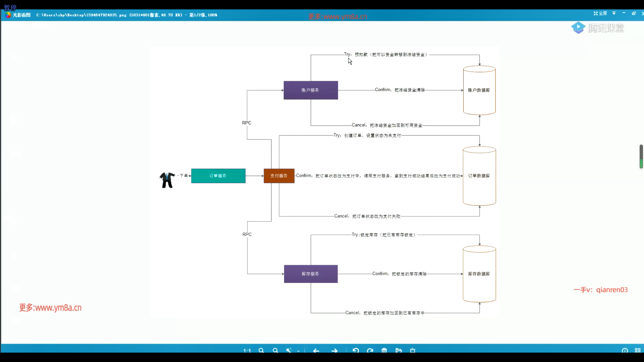
Task: Click the zoom in magnifier icon
Action: click(x=261, y=351)
